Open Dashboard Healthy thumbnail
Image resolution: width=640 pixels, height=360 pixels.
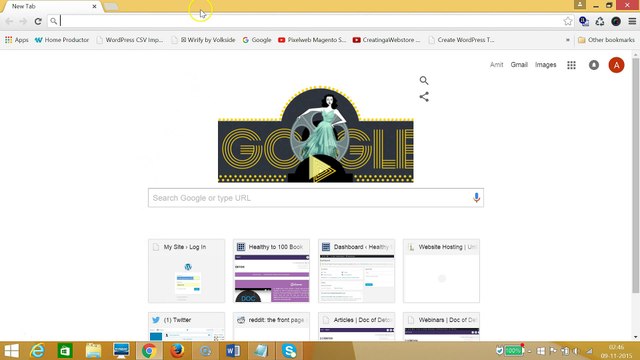356,271
